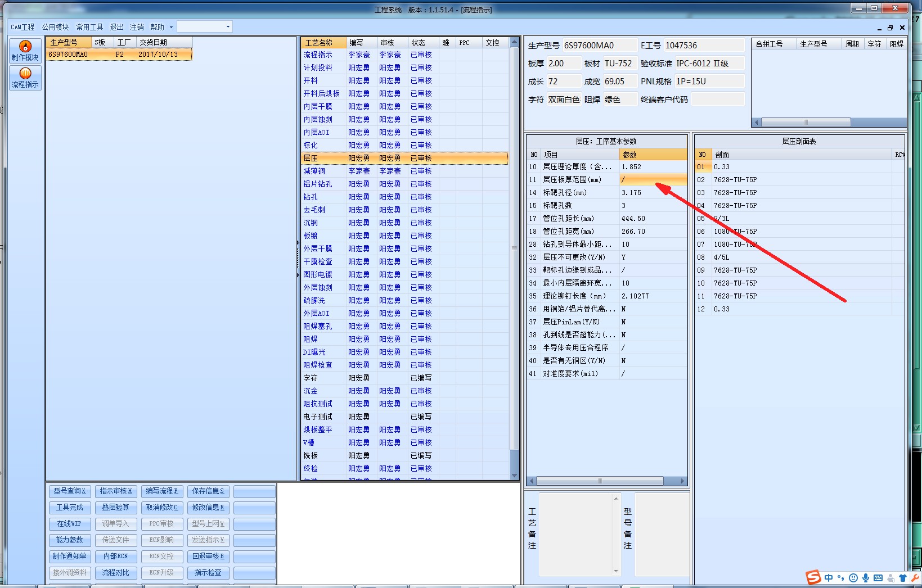Click the 指示审核H button

point(116,491)
